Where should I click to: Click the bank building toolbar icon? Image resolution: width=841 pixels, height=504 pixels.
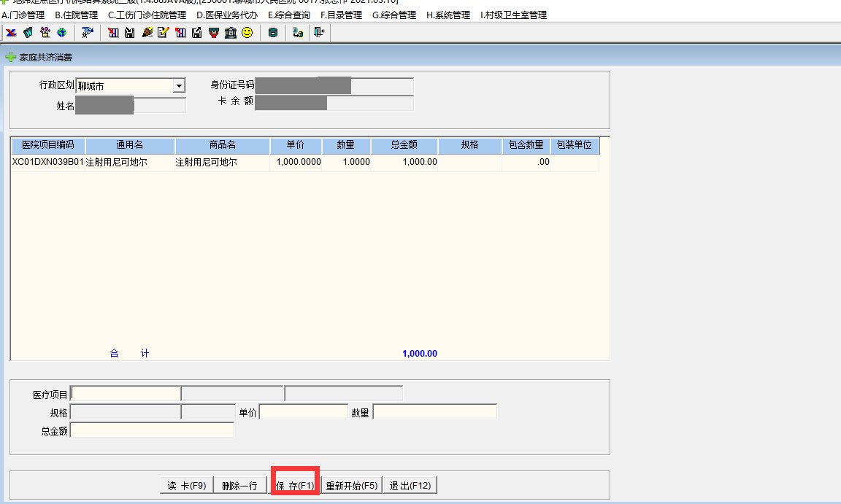[x=230, y=33]
